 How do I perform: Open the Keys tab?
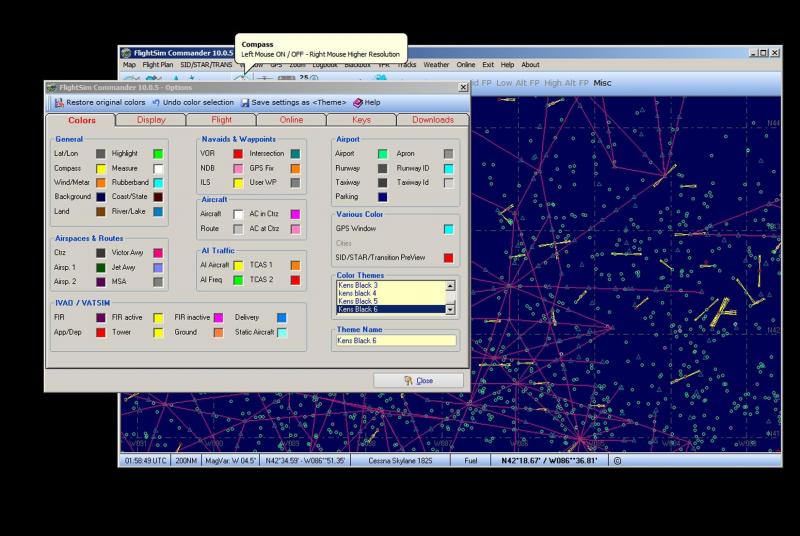(x=361, y=120)
